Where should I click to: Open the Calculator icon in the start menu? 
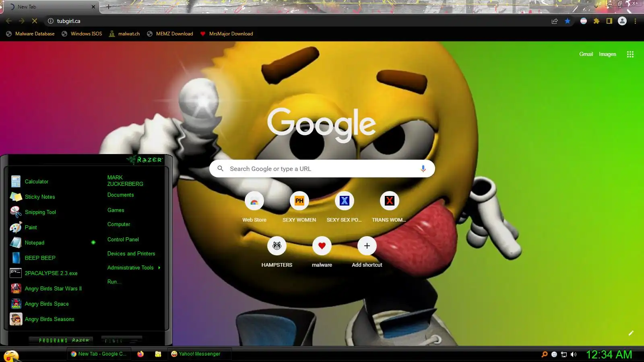pos(16,181)
